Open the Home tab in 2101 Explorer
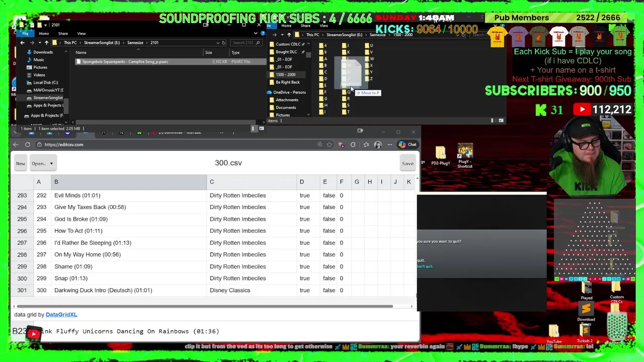 44,34
